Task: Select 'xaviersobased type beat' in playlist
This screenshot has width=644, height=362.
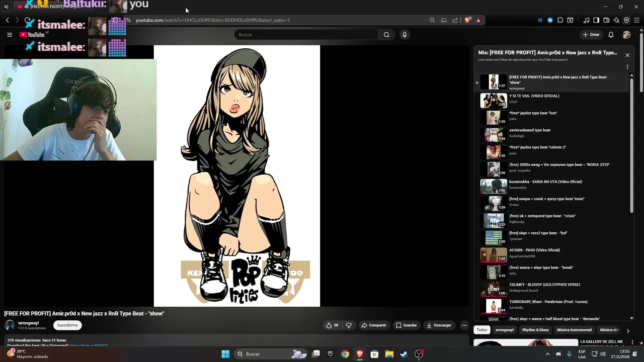Action: click(552, 135)
